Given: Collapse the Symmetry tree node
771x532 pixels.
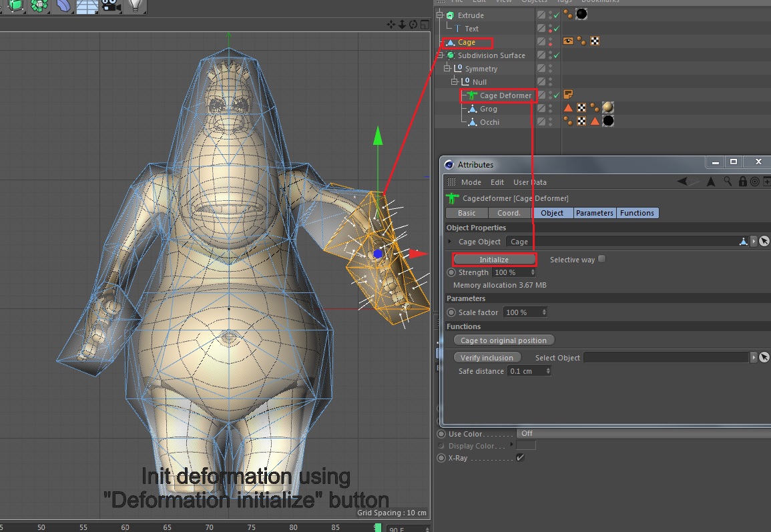Looking at the screenshot, I should 447,68.
